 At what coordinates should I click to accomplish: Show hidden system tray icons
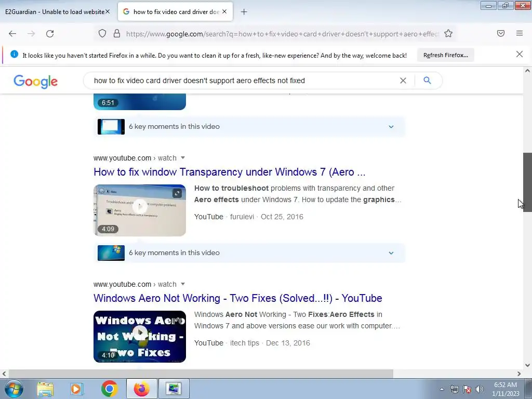442,389
